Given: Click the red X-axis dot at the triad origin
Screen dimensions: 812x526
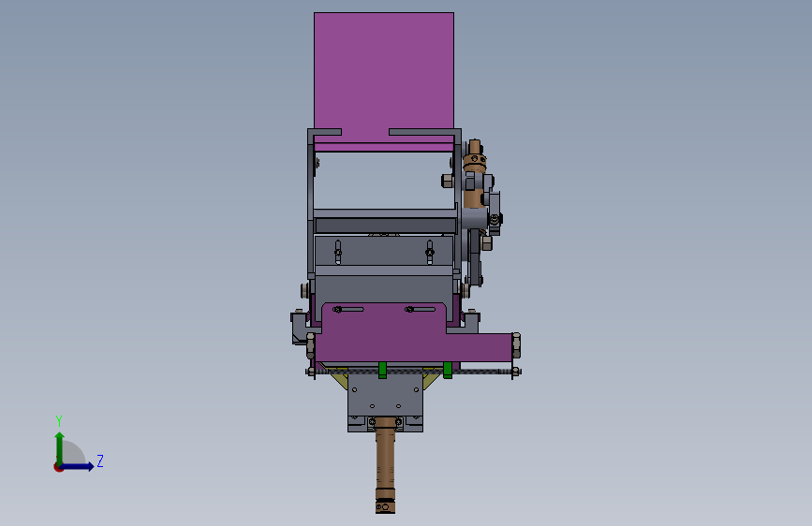Looking at the screenshot, I should (58, 467).
